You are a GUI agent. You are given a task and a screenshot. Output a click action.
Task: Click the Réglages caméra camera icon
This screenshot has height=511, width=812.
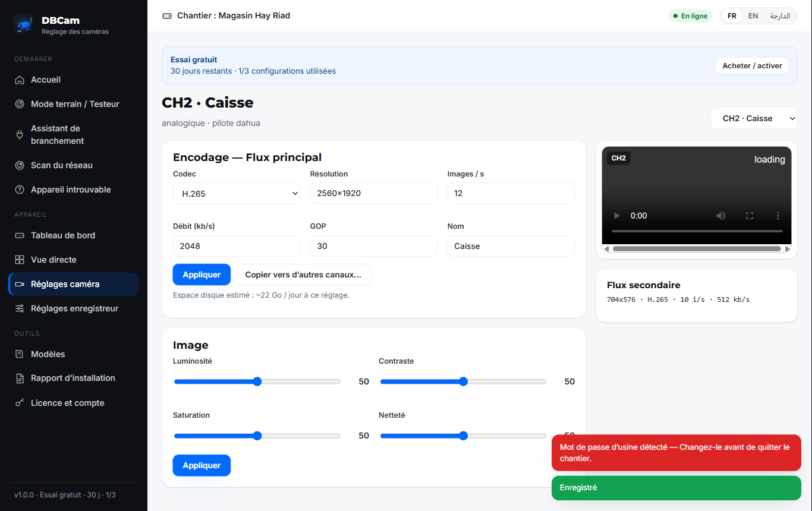point(20,285)
